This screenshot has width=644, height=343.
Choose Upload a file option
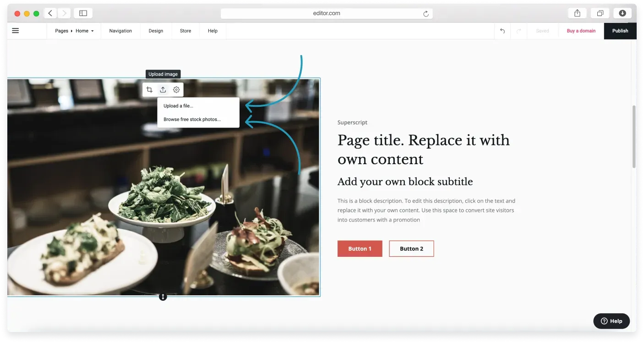tap(198, 106)
